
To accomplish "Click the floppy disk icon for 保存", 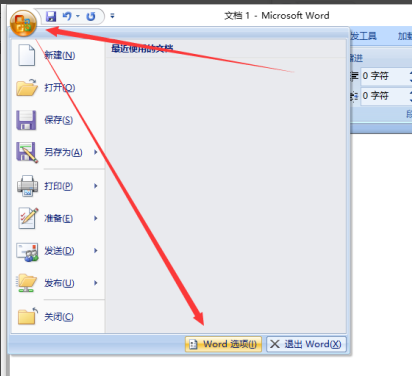I will (26, 120).
